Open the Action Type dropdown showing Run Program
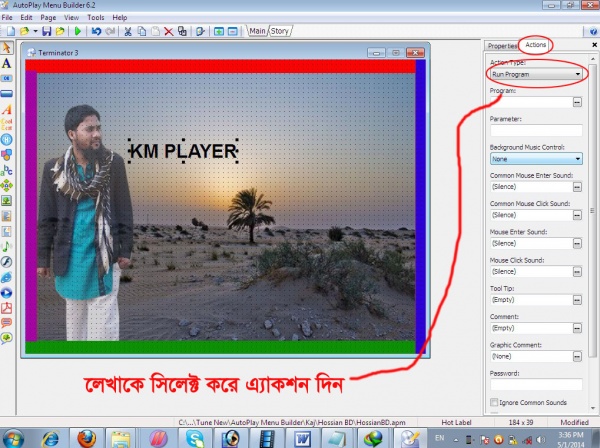This screenshot has height=448, width=600. 536,74
